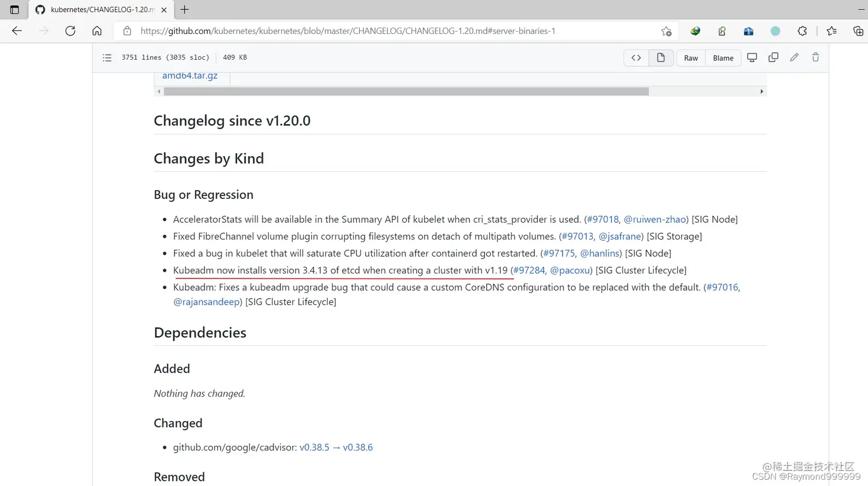Open a new browser tab

coord(184,10)
